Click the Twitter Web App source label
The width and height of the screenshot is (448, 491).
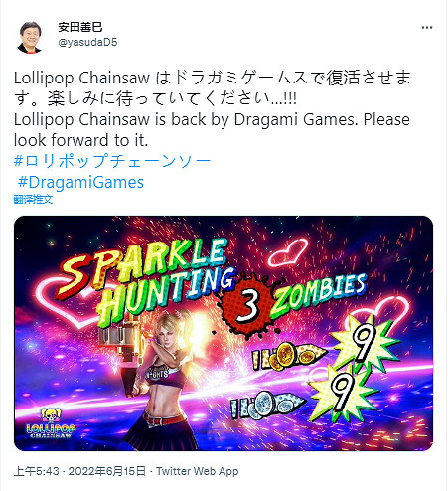tap(198, 471)
